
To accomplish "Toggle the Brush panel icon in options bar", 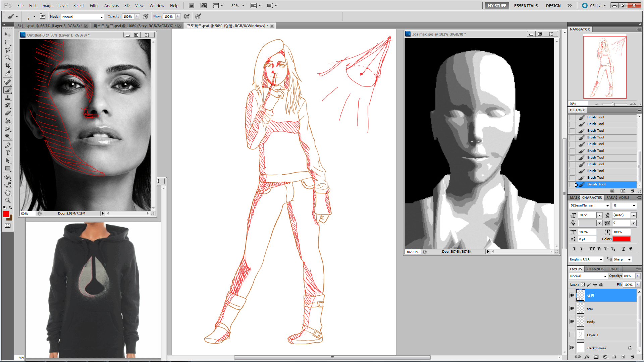I will 43,16.
